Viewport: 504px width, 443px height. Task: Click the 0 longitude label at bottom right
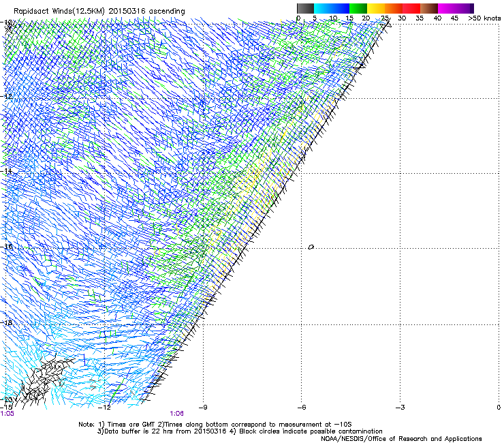(x=499, y=408)
